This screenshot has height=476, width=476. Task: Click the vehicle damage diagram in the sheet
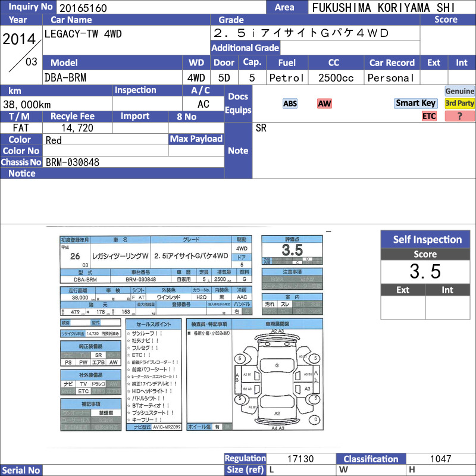tap(277, 378)
